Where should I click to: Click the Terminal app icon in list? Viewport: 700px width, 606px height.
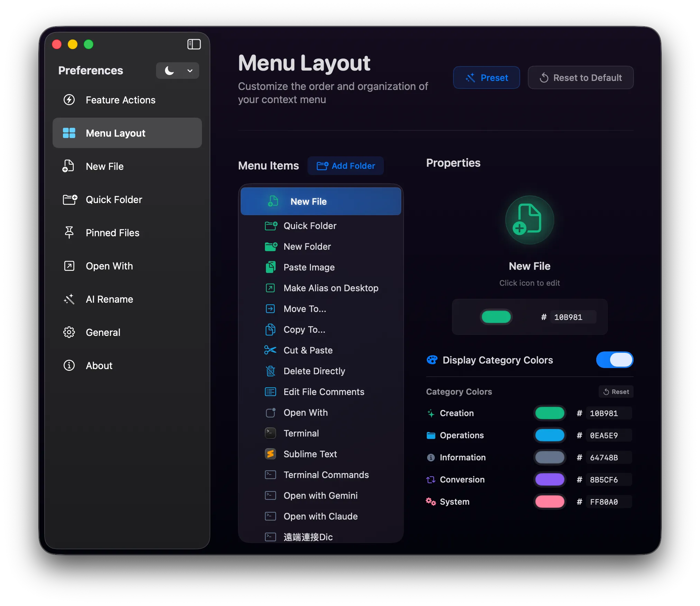pos(270,433)
